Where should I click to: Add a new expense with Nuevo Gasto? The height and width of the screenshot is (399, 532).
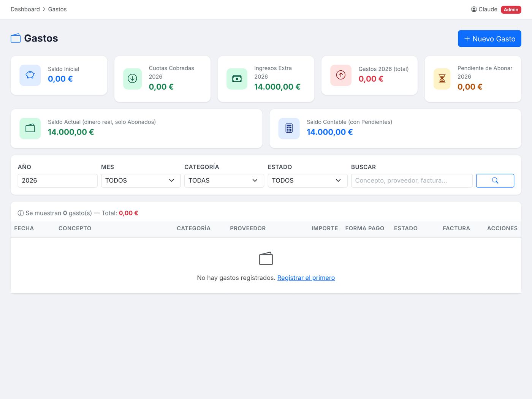[x=489, y=39]
